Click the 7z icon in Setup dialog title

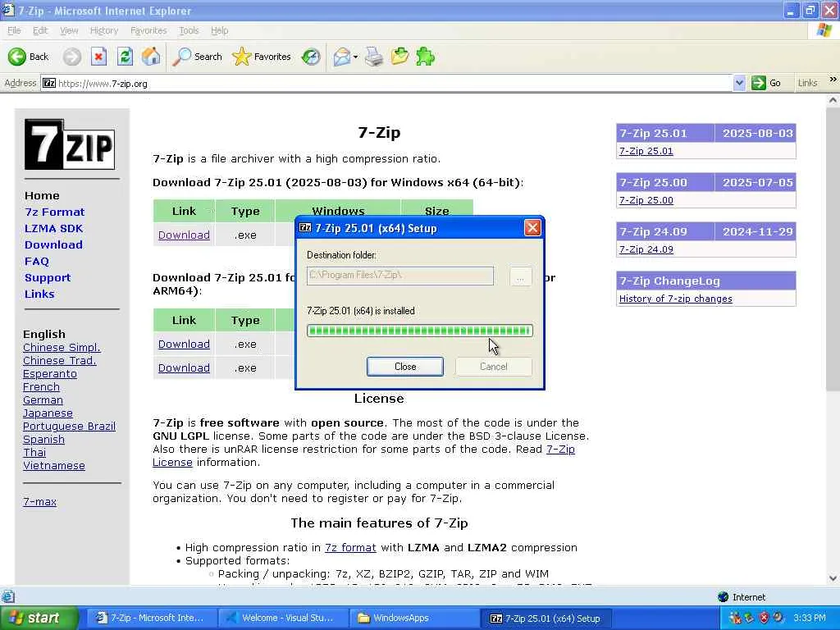coord(305,228)
